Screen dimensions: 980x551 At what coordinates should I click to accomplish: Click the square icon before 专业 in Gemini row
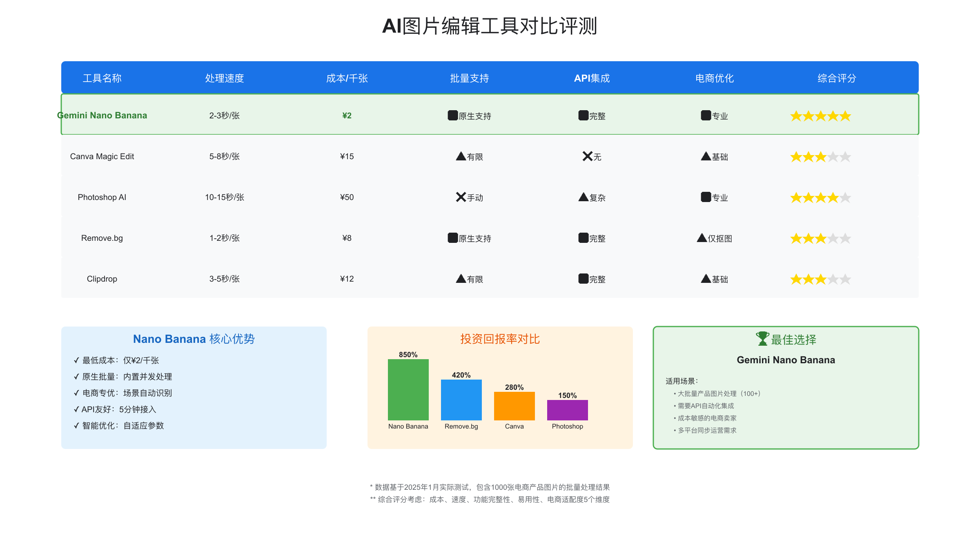pyautogui.click(x=706, y=116)
